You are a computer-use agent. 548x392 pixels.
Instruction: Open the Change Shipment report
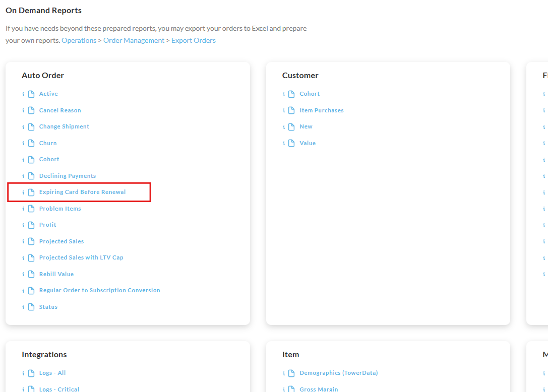(65, 126)
